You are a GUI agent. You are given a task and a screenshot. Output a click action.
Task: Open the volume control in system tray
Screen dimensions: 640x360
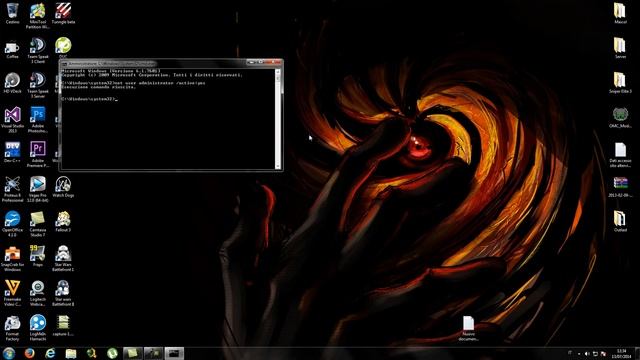587,353
